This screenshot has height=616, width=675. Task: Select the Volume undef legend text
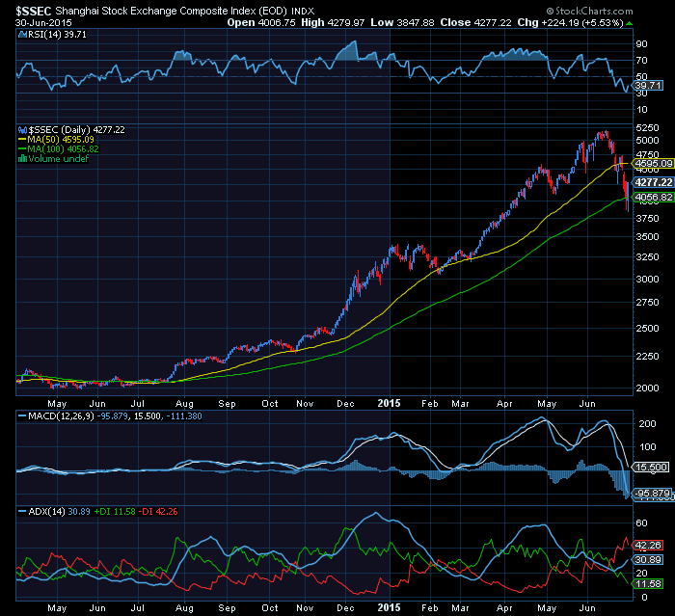point(59,159)
